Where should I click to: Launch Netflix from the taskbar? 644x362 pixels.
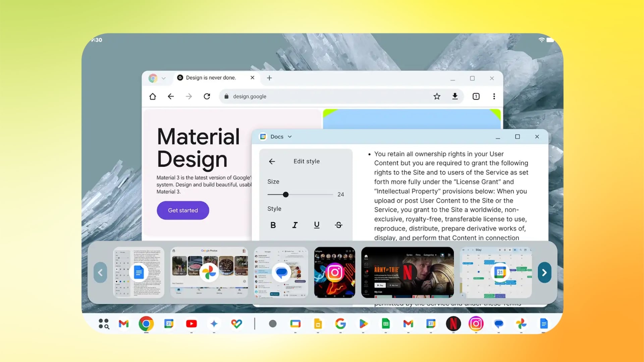(453, 324)
